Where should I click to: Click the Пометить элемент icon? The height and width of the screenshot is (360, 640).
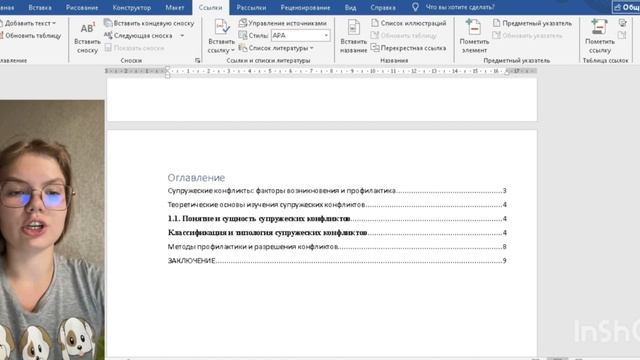tap(473, 27)
